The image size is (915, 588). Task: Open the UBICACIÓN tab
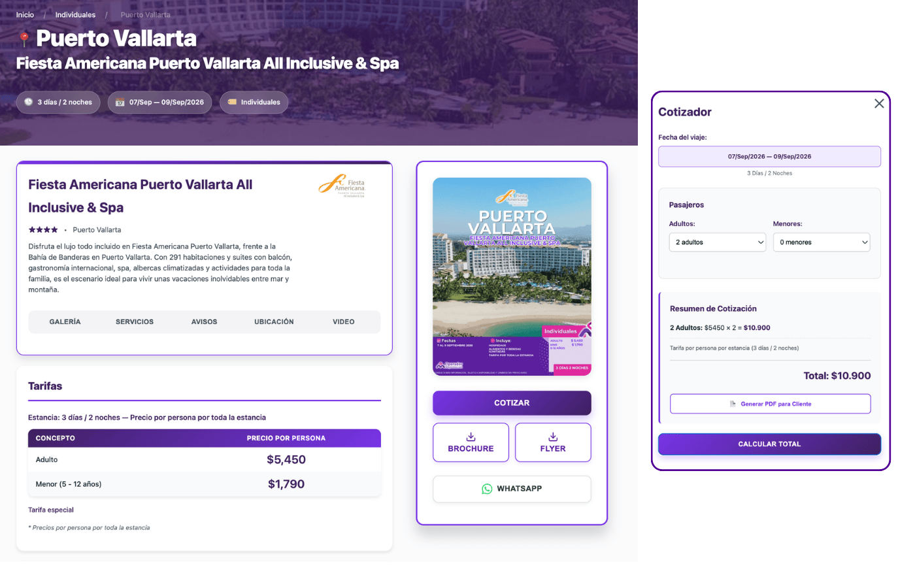[274, 322]
